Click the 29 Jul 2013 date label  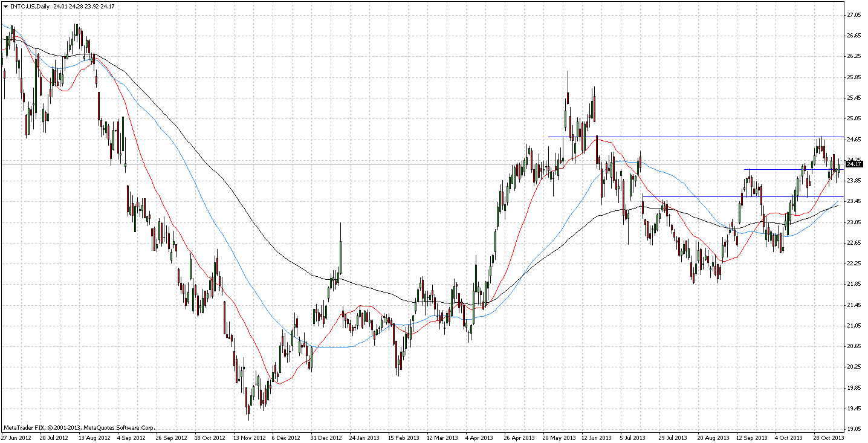coord(673,437)
